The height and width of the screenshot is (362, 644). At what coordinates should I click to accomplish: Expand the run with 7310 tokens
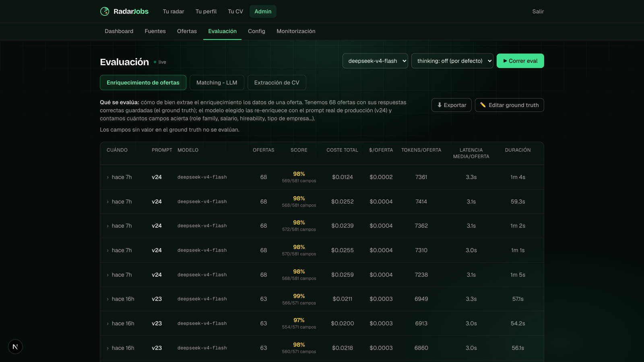pos(107,251)
